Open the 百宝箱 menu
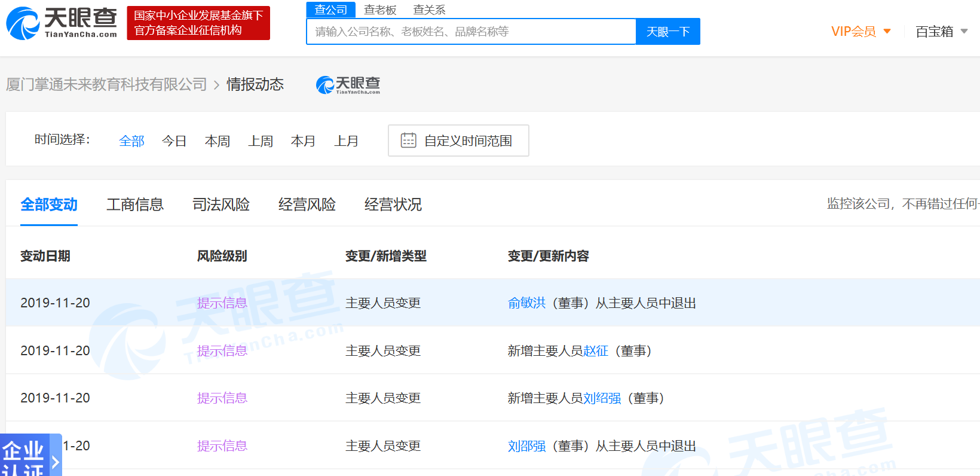 [x=935, y=32]
